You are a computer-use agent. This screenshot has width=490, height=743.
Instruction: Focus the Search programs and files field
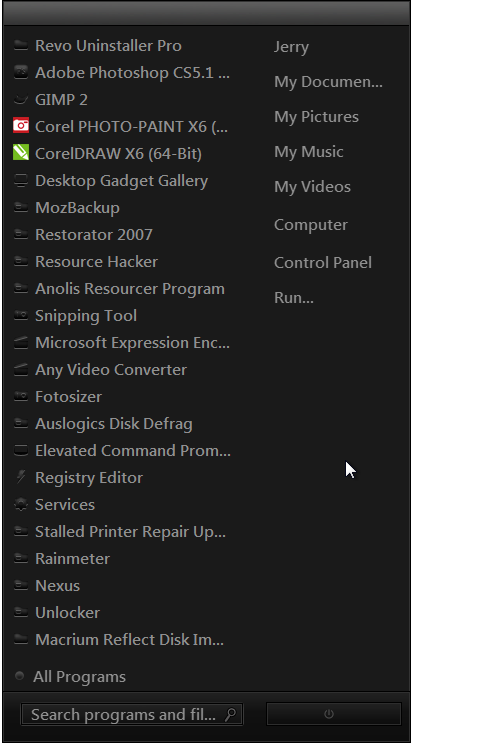132,714
